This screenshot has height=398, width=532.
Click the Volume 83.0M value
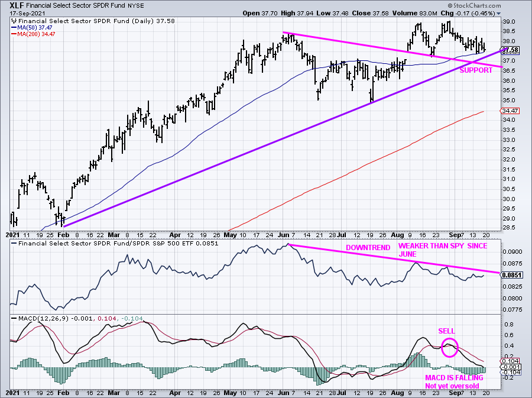(414, 13)
